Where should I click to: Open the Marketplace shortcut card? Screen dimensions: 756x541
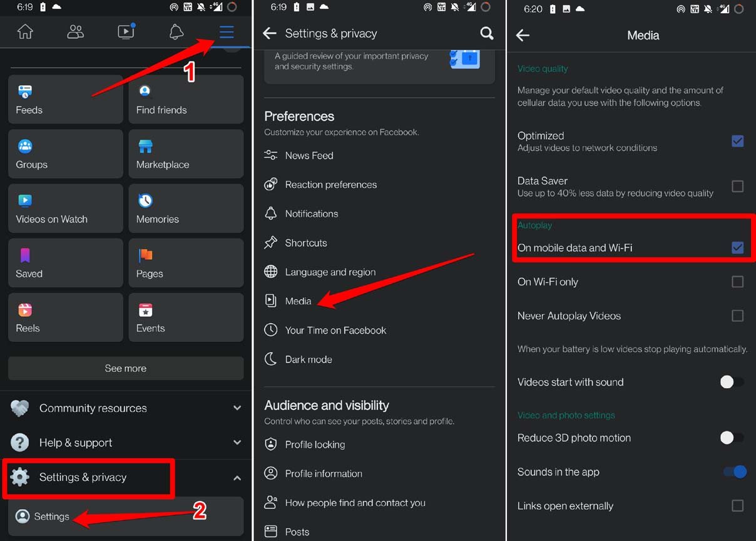point(186,153)
